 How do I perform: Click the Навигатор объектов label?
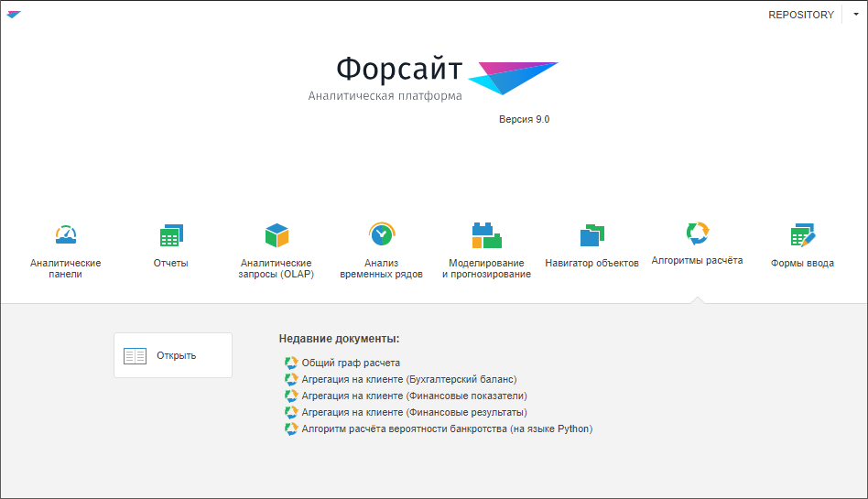(x=591, y=263)
